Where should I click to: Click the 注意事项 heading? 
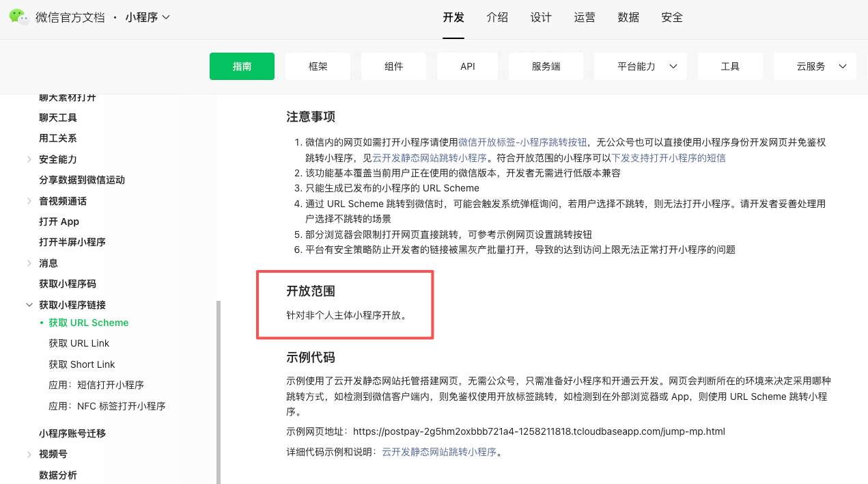tap(311, 117)
